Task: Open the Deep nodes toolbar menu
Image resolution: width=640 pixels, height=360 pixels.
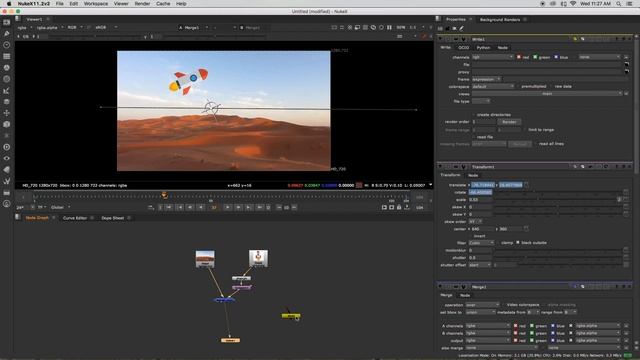Action: [7, 147]
